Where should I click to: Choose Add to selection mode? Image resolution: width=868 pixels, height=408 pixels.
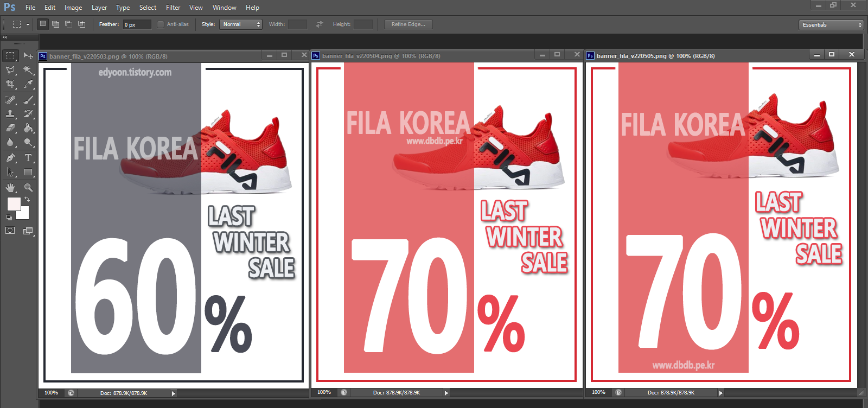click(x=55, y=24)
